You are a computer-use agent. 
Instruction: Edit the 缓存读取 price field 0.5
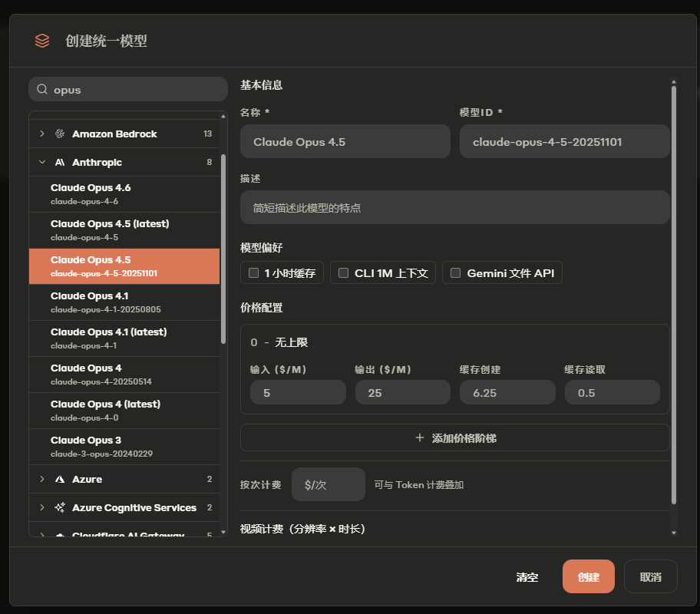coord(612,392)
